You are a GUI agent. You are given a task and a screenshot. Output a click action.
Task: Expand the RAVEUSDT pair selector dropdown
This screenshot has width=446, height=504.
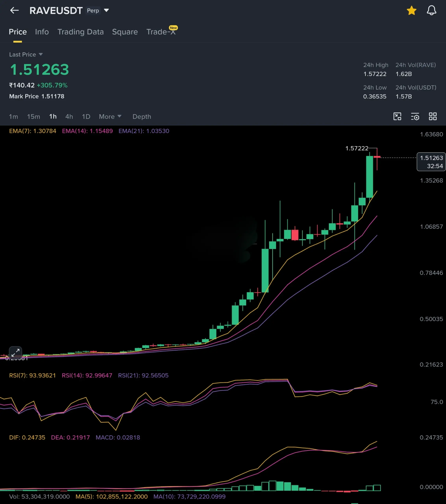(106, 10)
